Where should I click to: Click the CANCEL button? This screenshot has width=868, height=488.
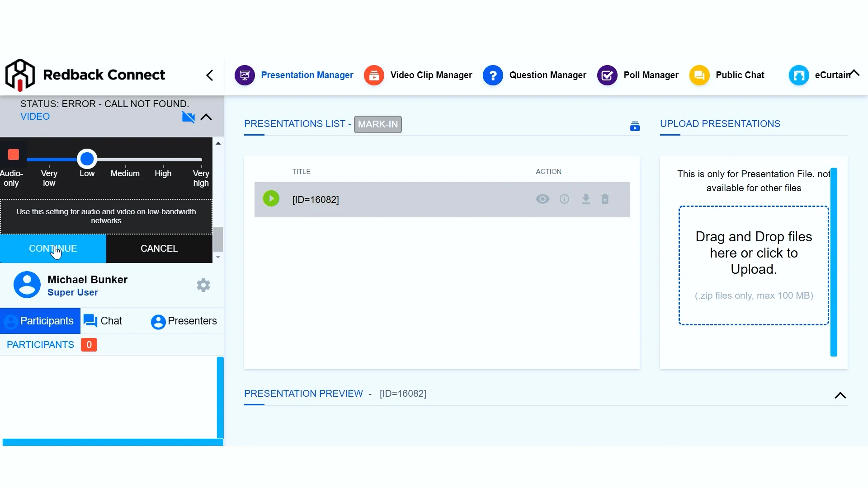(x=159, y=249)
